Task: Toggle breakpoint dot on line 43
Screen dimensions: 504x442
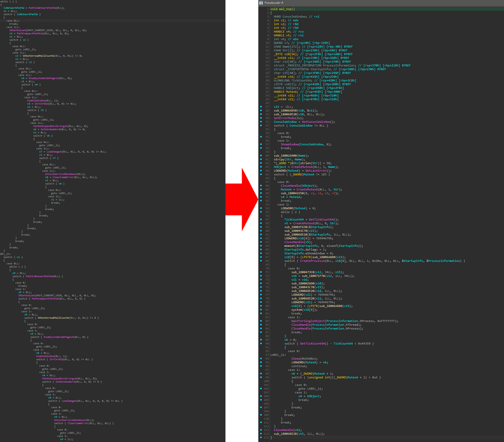Action: (261, 167)
